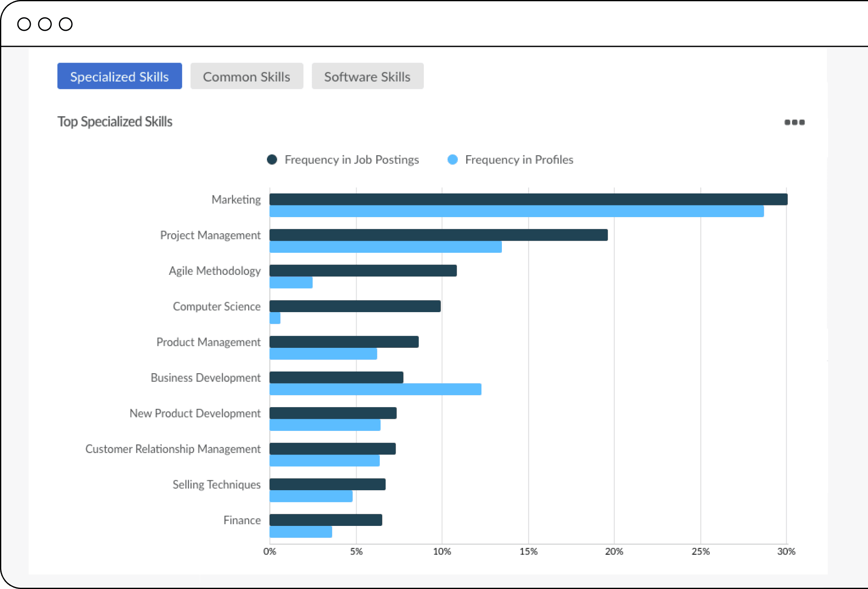The image size is (868, 589).
Task: Click the Product Management job postings bar
Action: tap(344, 342)
